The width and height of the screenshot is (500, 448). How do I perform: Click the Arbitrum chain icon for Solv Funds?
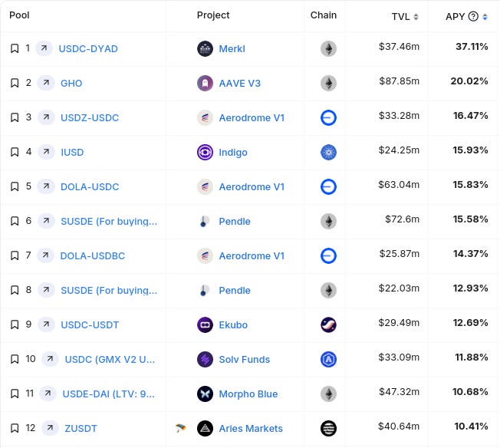coord(328,359)
